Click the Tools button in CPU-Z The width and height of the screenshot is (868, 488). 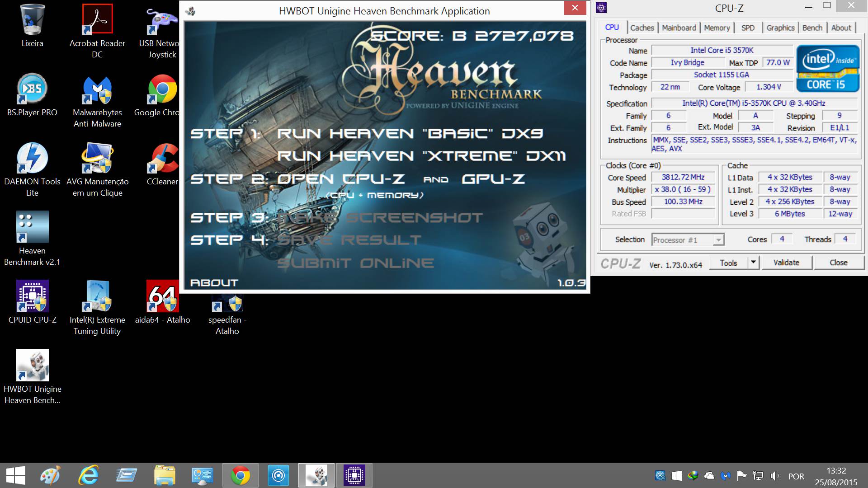click(x=728, y=263)
